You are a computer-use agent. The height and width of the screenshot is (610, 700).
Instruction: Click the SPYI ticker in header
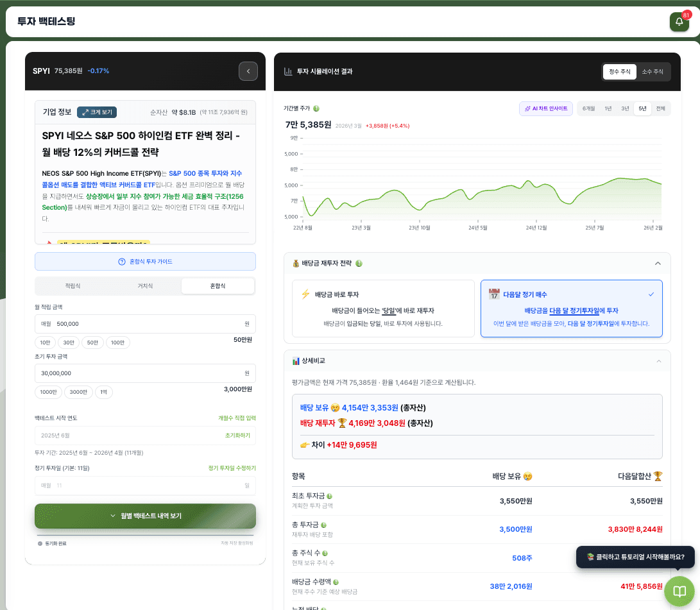[41, 71]
